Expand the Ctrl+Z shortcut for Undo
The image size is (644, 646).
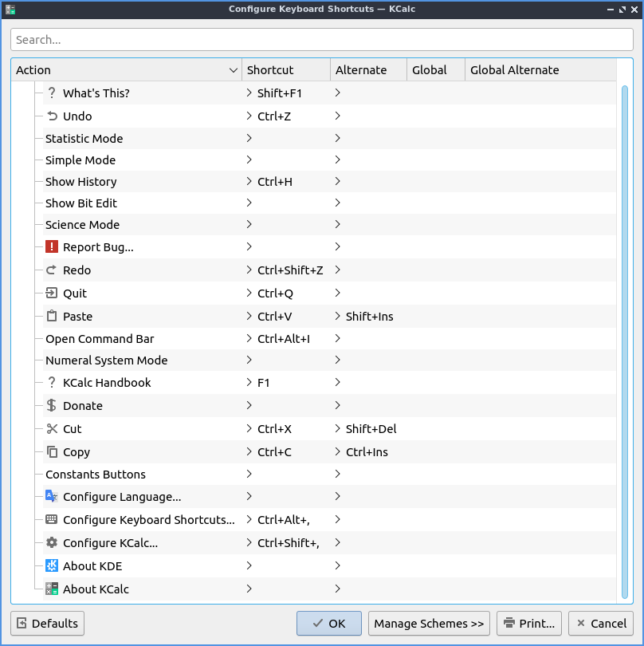tap(249, 116)
